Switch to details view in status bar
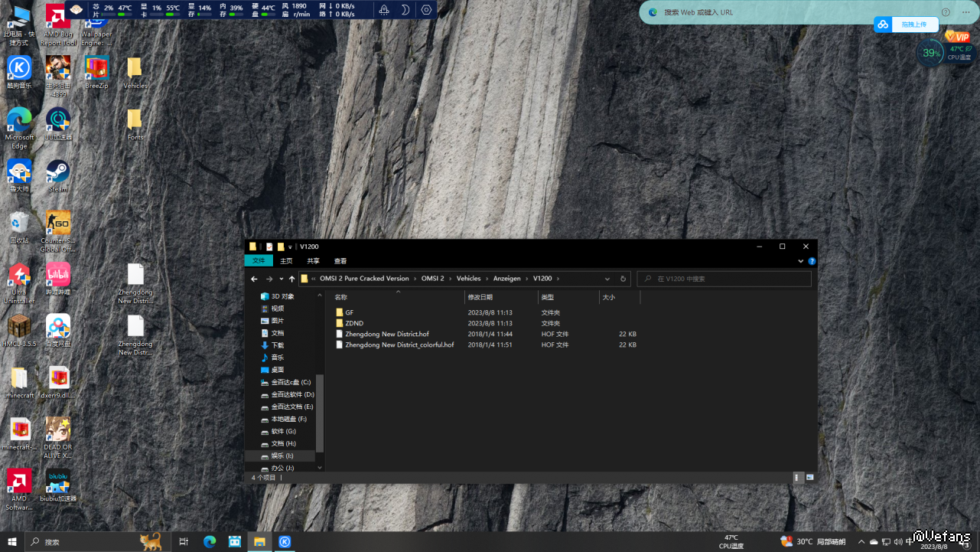The width and height of the screenshot is (980, 552). click(x=798, y=477)
